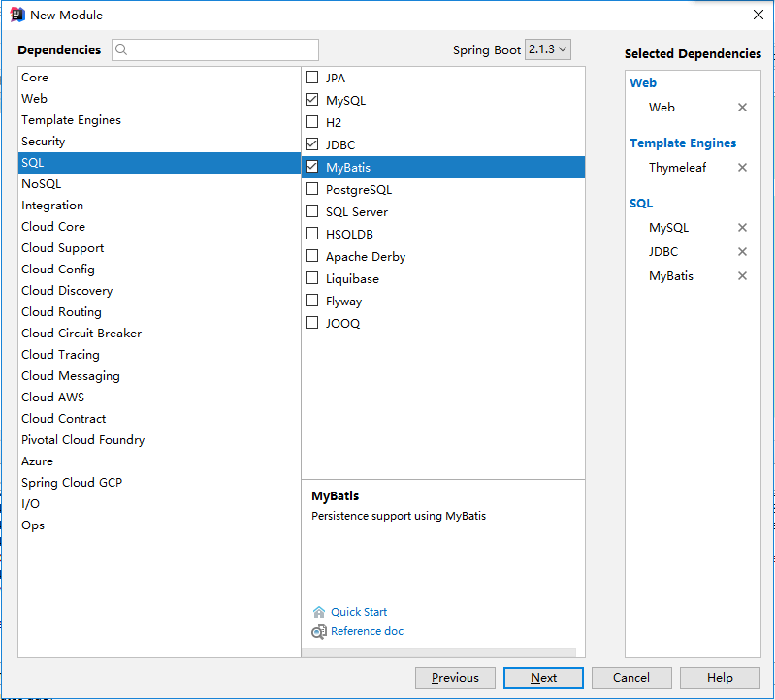Enable the PostgreSQL checkbox

[312, 189]
